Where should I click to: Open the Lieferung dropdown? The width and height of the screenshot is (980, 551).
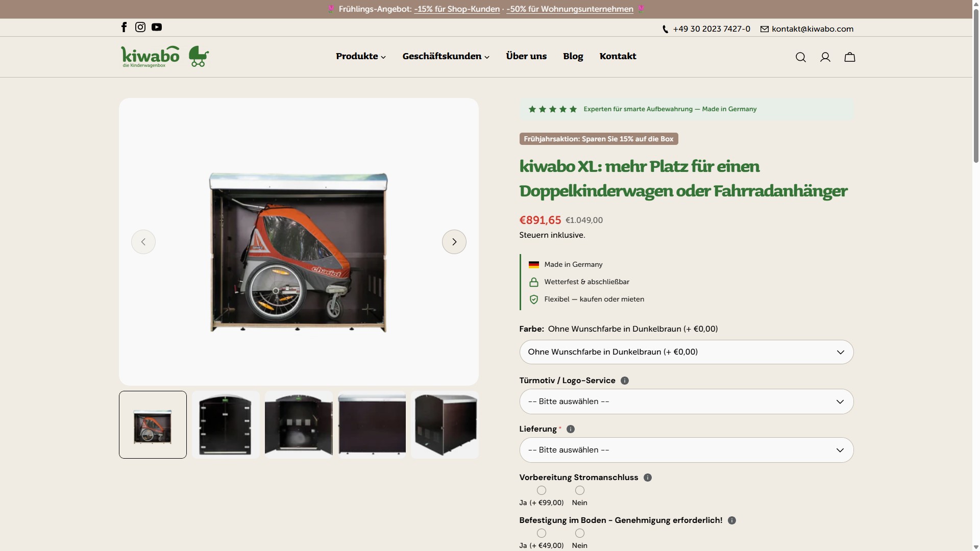686,450
